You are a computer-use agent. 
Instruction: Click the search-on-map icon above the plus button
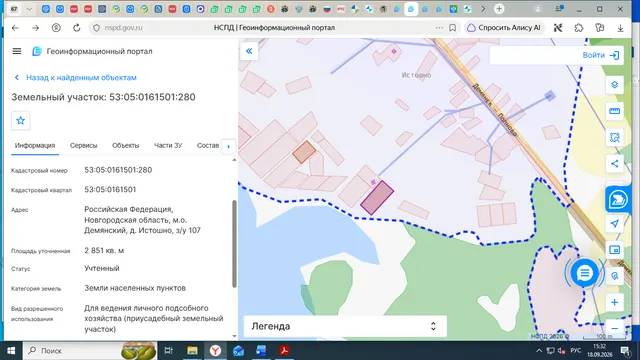tap(614, 276)
